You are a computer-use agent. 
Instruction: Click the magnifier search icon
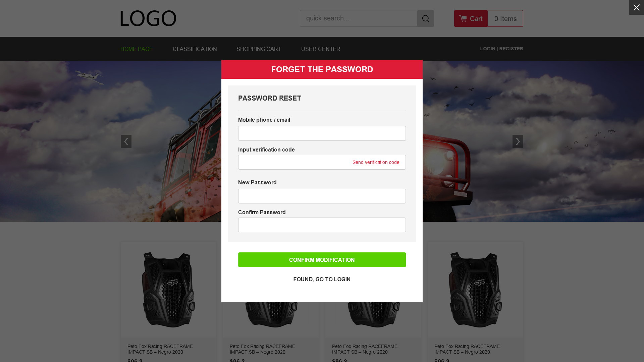425,18
